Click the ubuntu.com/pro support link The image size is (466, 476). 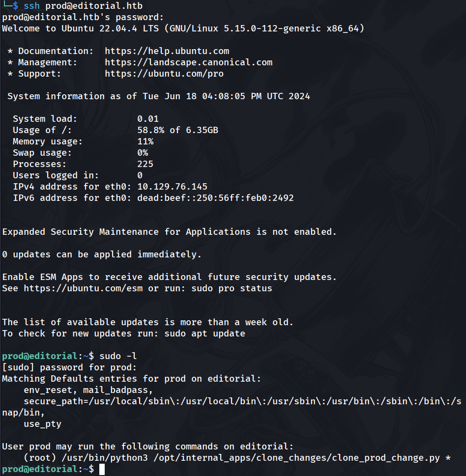pos(164,74)
